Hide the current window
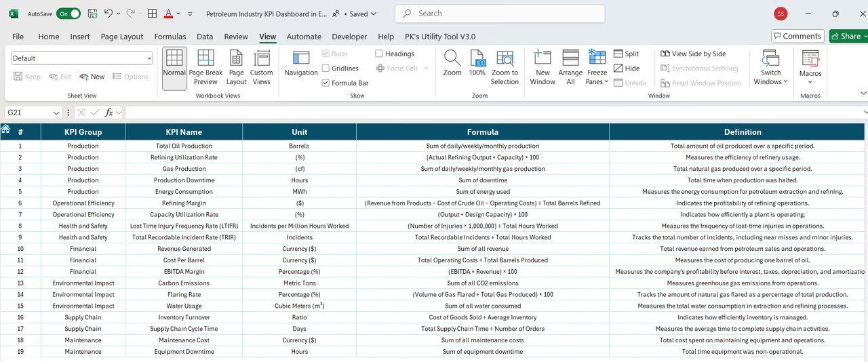 coord(627,68)
